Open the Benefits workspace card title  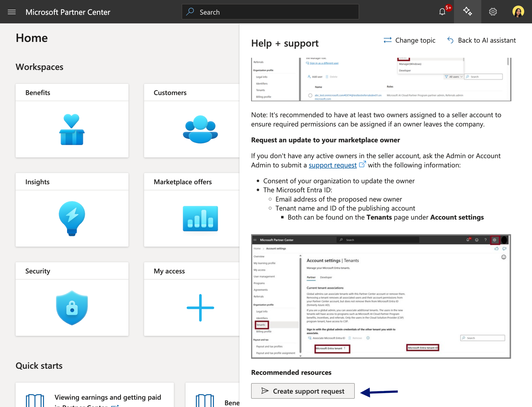pyautogui.click(x=38, y=93)
